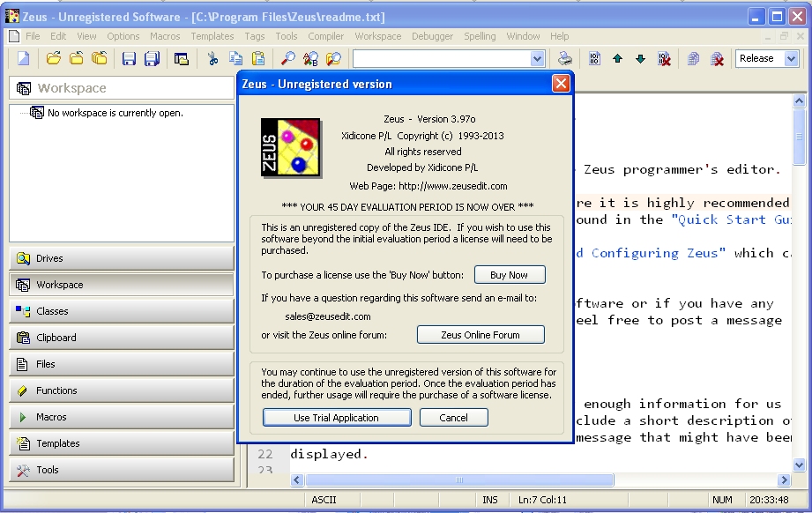This screenshot has height=513, width=812.
Task: Click the Cut scissors icon
Action: (212, 58)
